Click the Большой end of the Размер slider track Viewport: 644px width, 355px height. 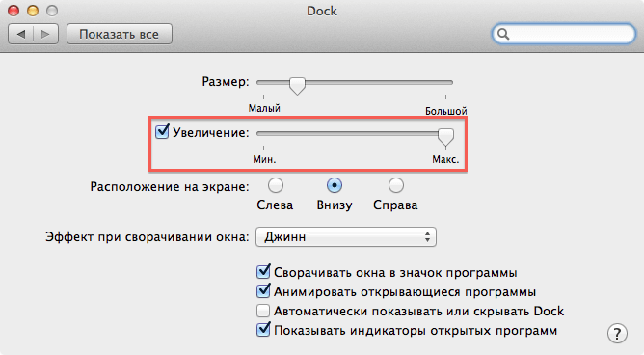pos(446,83)
